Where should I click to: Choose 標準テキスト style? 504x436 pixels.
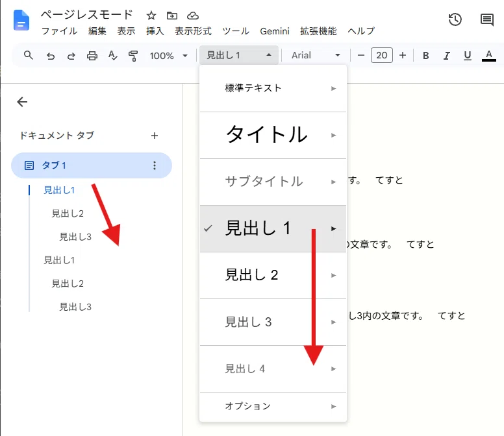(x=273, y=88)
